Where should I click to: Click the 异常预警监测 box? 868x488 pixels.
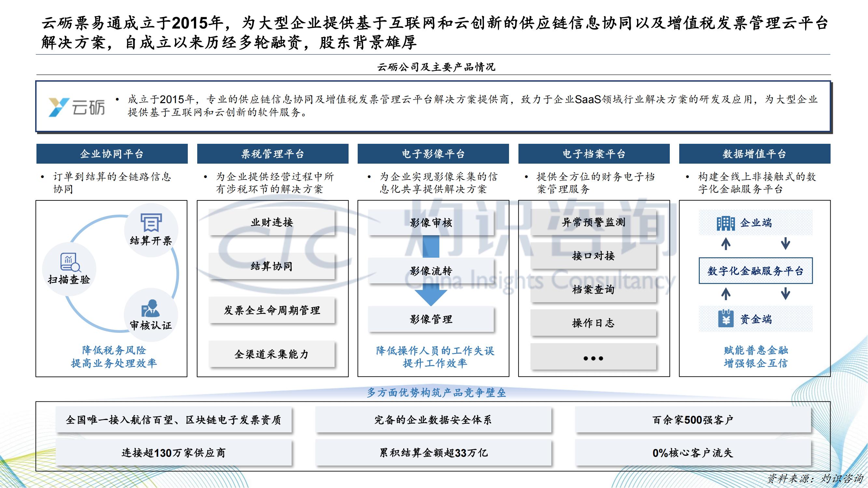pos(593,222)
